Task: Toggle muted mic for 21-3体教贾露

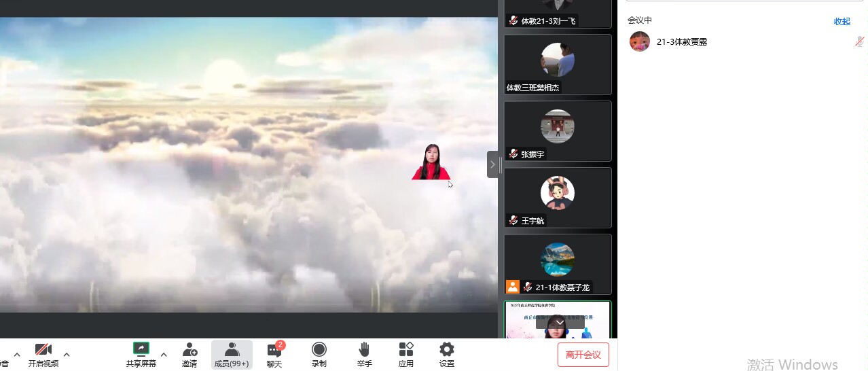Action: pyautogui.click(x=859, y=42)
